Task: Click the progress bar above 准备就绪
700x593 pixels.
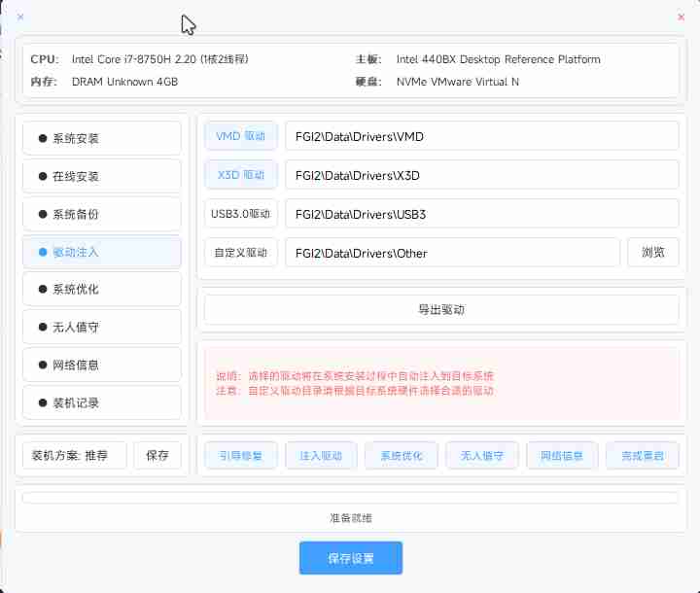Action: (x=350, y=498)
